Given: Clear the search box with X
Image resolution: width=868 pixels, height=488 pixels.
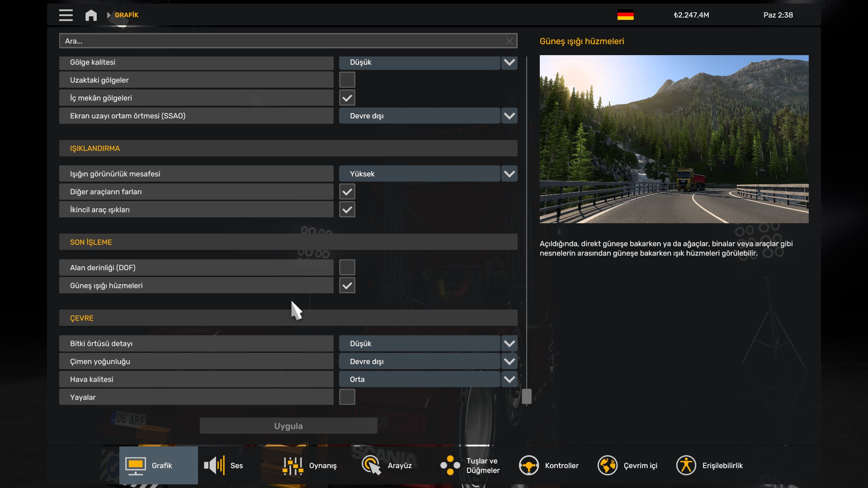Looking at the screenshot, I should [x=509, y=41].
